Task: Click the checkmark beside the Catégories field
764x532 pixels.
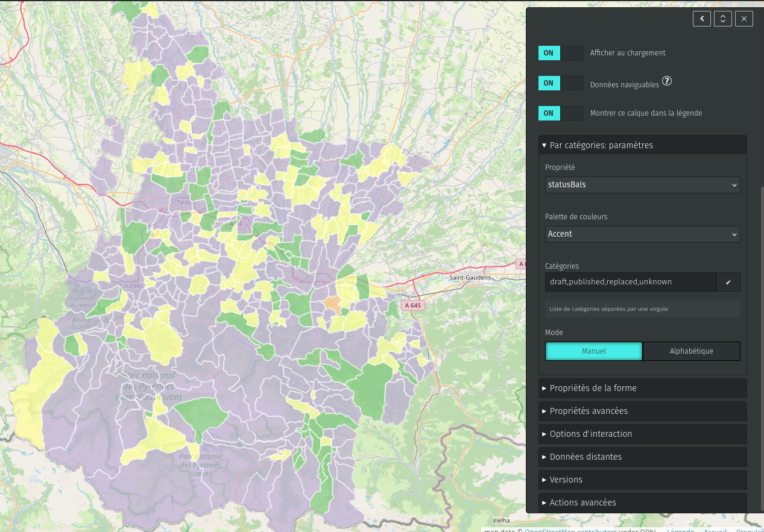Action: (728, 282)
